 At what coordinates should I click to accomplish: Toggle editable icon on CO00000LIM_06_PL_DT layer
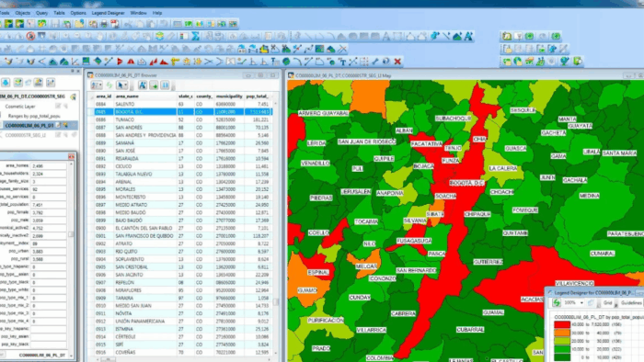click(x=58, y=125)
